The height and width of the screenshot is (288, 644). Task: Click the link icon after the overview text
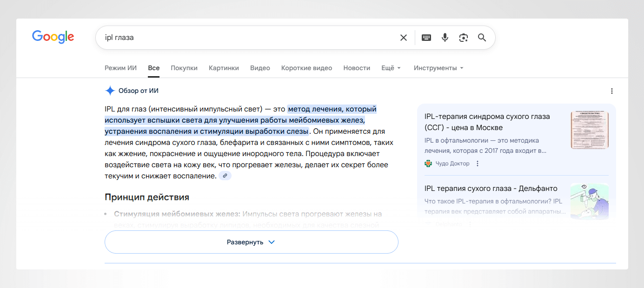tap(225, 175)
